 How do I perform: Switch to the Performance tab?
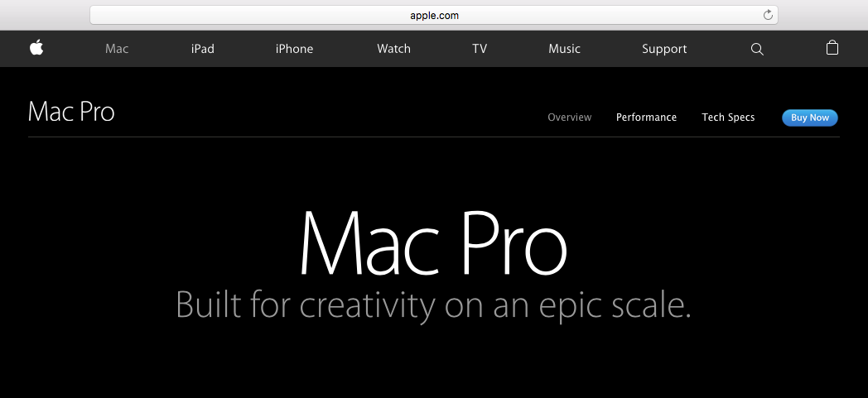pyautogui.click(x=647, y=117)
